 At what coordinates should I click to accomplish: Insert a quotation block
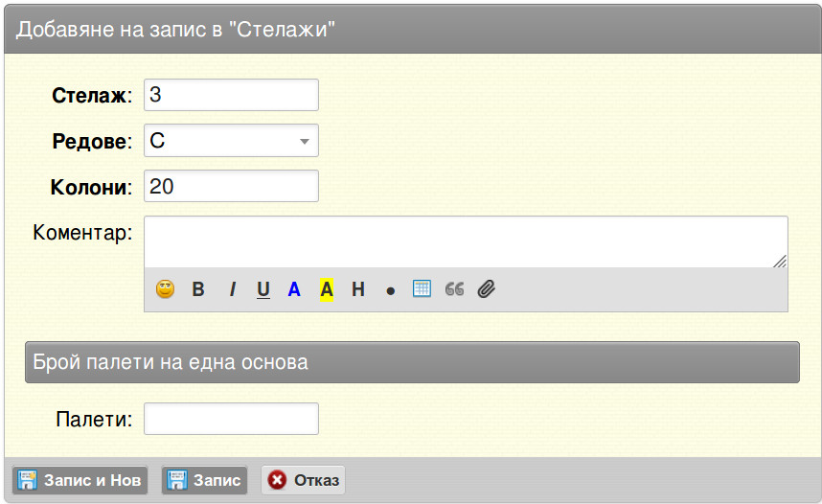coord(454,289)
